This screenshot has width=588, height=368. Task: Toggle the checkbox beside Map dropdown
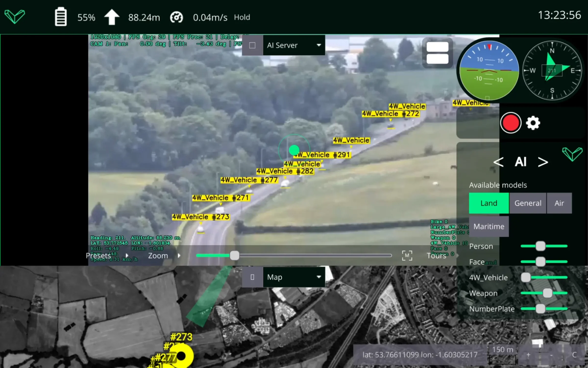point(252,277)
